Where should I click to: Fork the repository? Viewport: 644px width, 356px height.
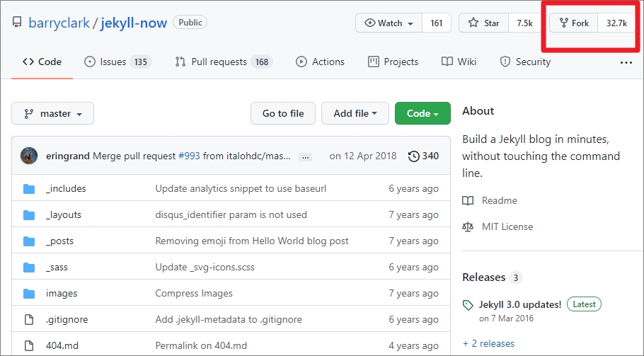574,23
